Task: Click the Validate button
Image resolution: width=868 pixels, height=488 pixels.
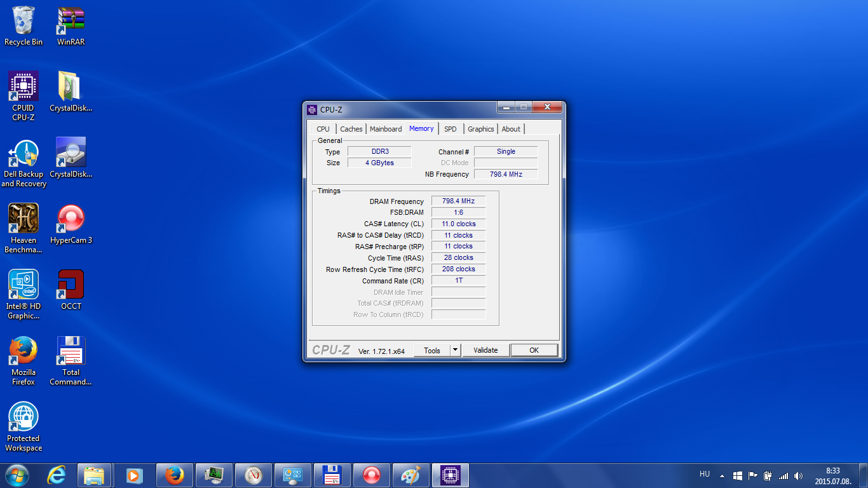Action: [485, 350]
